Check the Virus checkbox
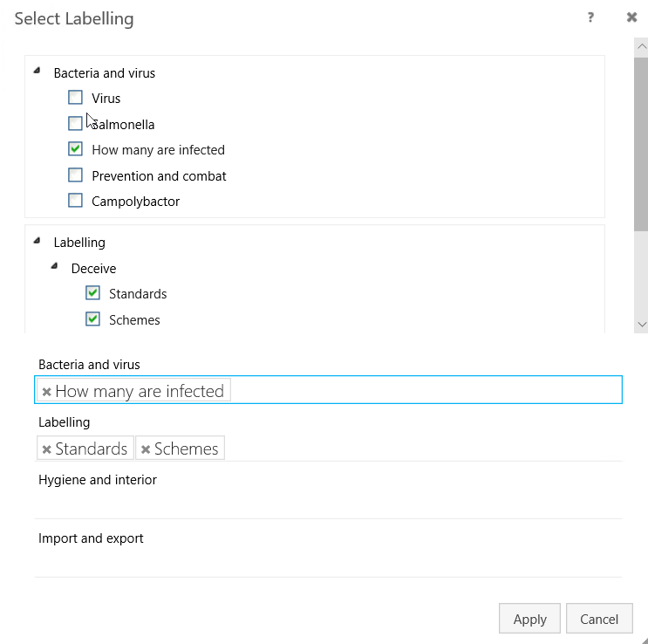Image resolution: width=648 pixels, height=644 pixels. [76, 98]
